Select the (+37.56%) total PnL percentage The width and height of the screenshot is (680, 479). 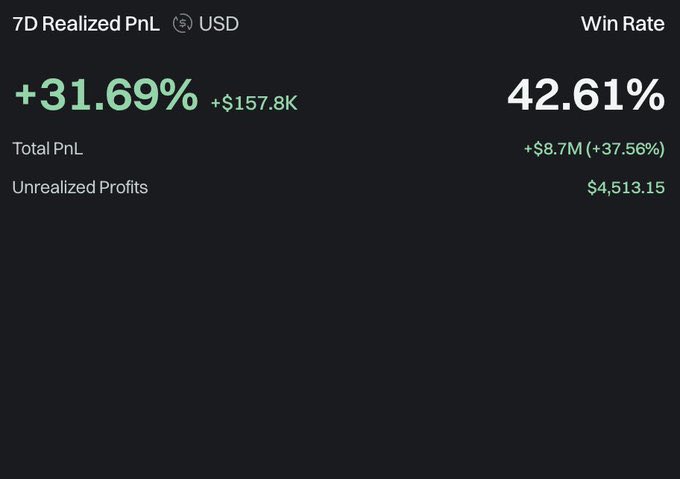(x=625, y=149)
